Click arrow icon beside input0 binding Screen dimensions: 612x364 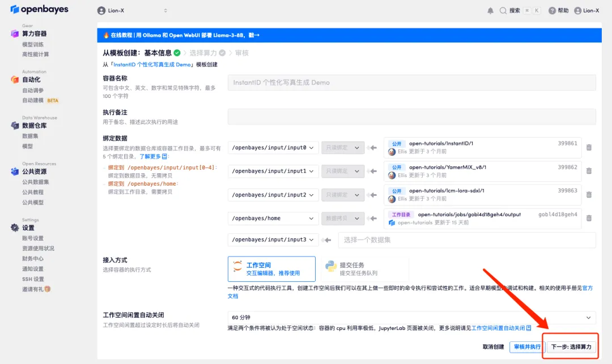(373, 148)
